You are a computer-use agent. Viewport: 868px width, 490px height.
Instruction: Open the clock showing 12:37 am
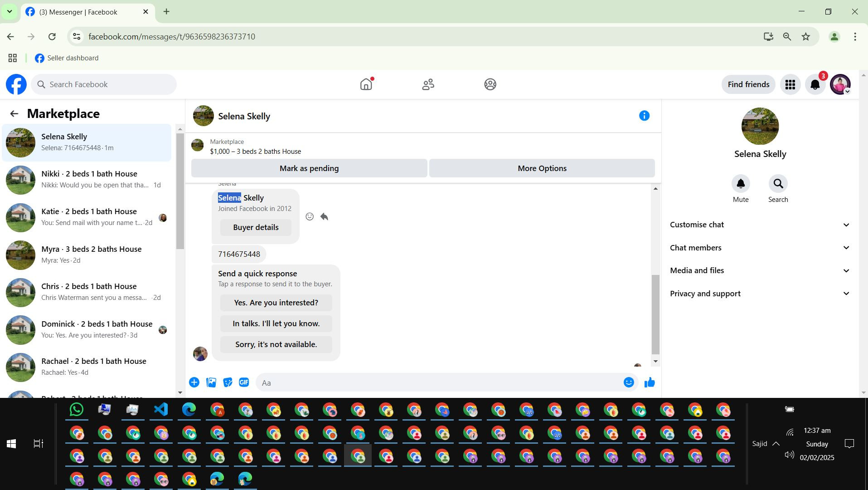pyautogui.click(x=817, y=431)
